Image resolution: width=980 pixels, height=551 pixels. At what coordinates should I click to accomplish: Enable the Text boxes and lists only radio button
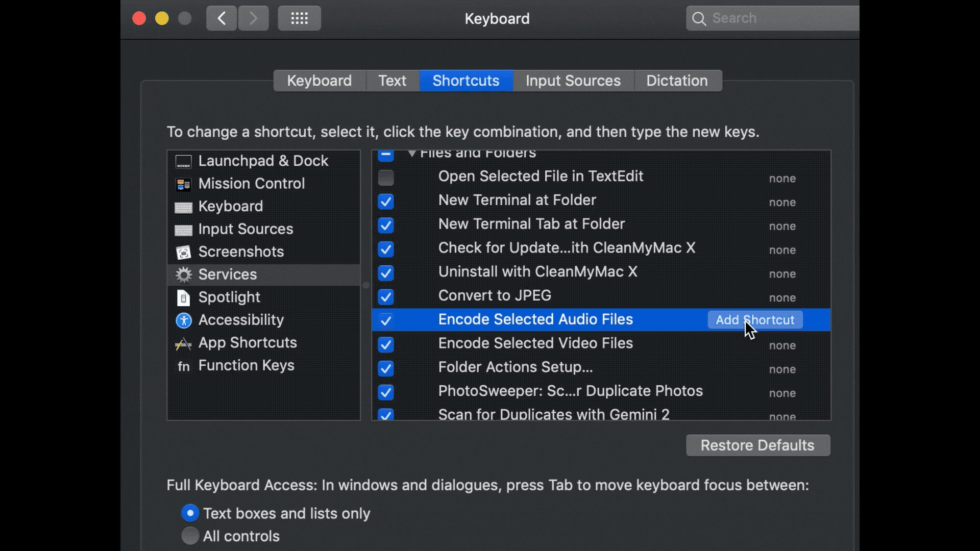[x=190, y=513]
